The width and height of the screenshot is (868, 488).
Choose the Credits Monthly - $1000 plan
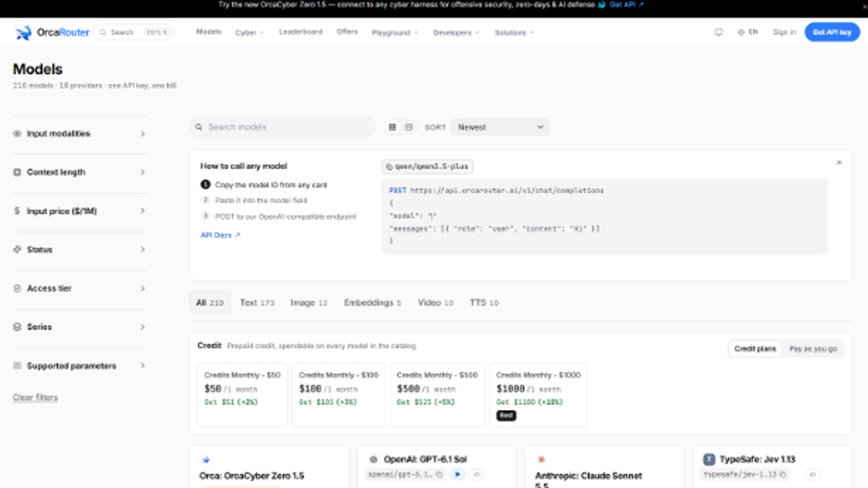click(x=538, y=395)
